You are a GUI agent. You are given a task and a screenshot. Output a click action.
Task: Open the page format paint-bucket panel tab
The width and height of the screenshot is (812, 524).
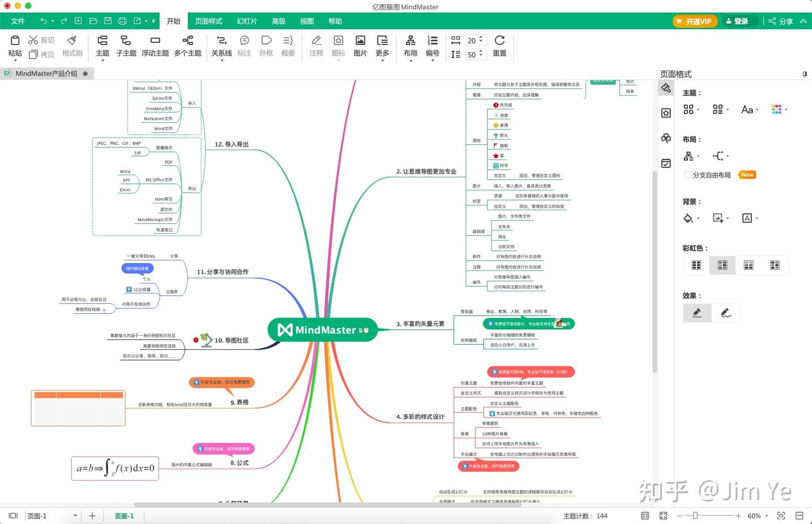(x=666, y=88)
